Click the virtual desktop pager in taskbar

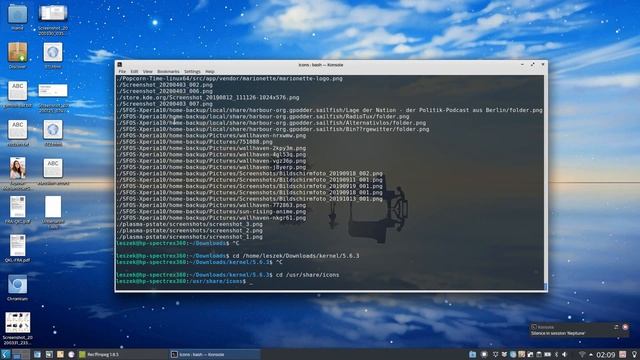coord(21,354)
